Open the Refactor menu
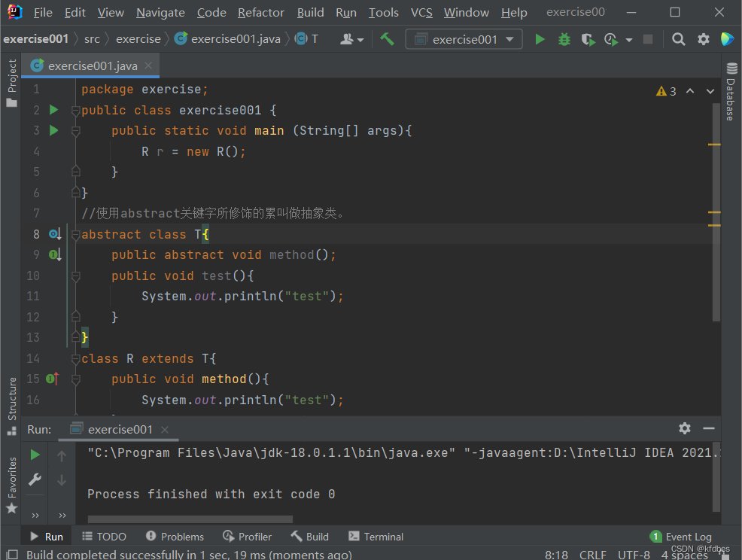The width and height of the screenshot is (742, 560). [x=261, y=13]
